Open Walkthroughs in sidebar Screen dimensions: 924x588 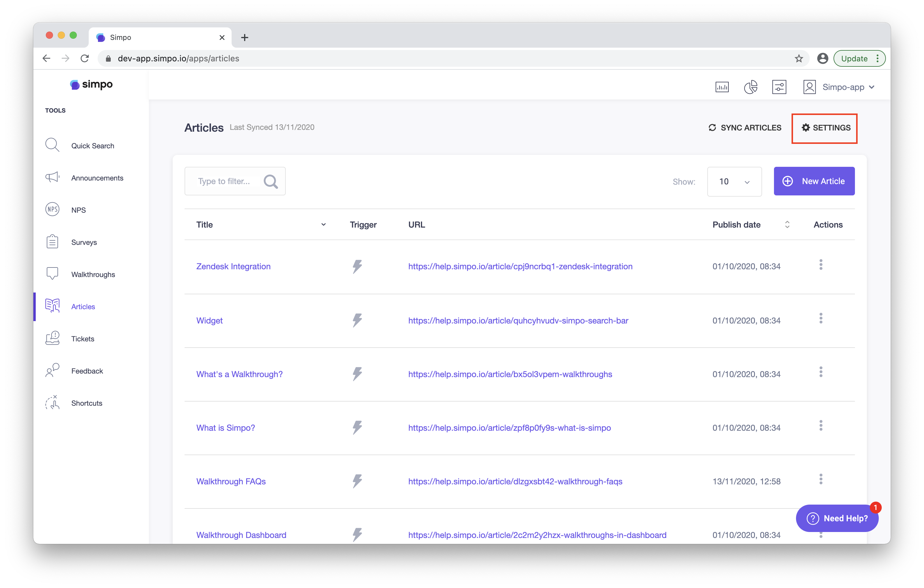coord(93,274)
